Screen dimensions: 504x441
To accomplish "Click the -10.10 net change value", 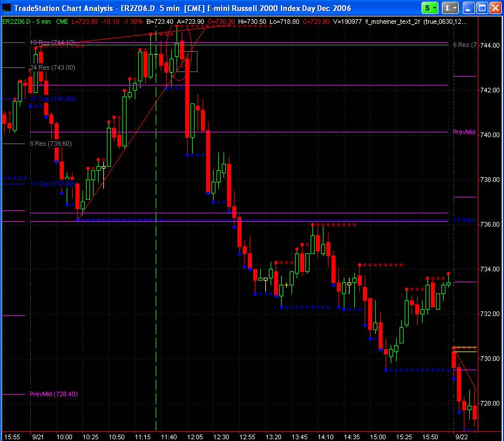I will click(110, 22).
